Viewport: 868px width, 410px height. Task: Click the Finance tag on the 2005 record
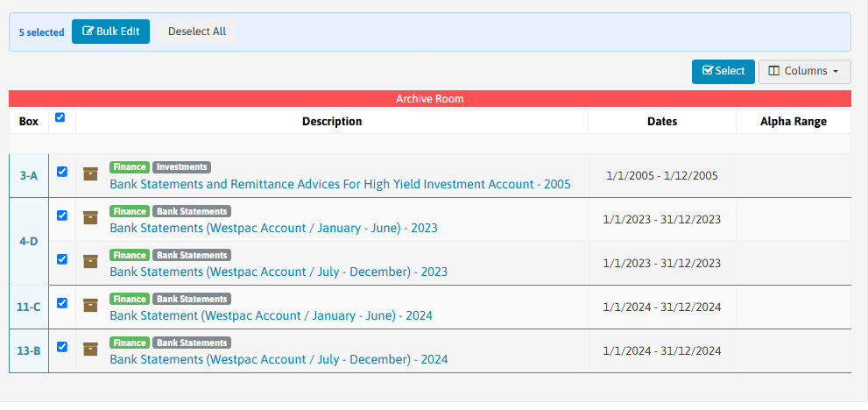[130, 166]
